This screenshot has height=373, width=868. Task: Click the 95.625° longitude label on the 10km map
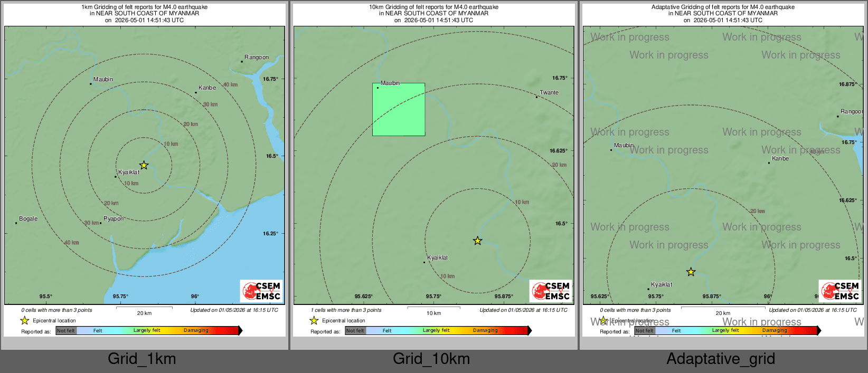(x=364, y=297)
